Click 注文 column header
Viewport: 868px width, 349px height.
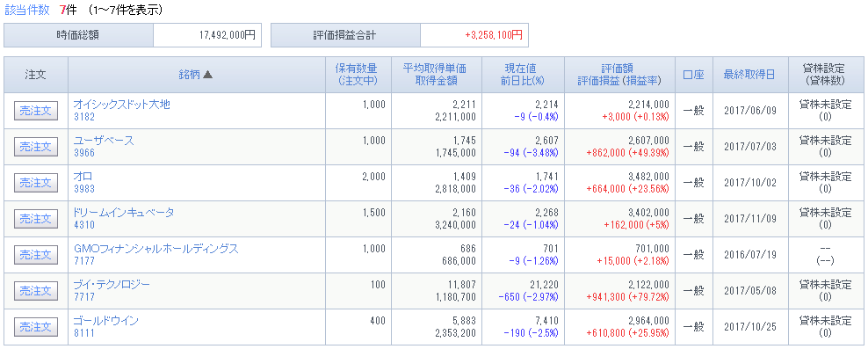click(35, 75)
